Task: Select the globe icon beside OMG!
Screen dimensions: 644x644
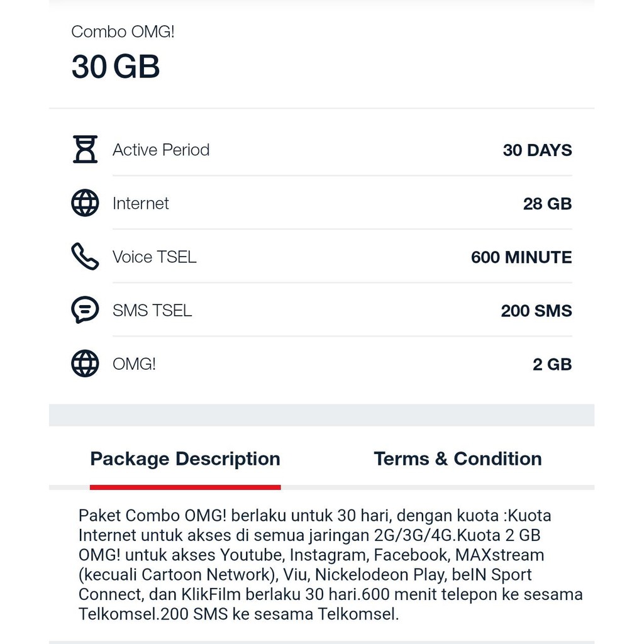Action: tap(85, 364)
